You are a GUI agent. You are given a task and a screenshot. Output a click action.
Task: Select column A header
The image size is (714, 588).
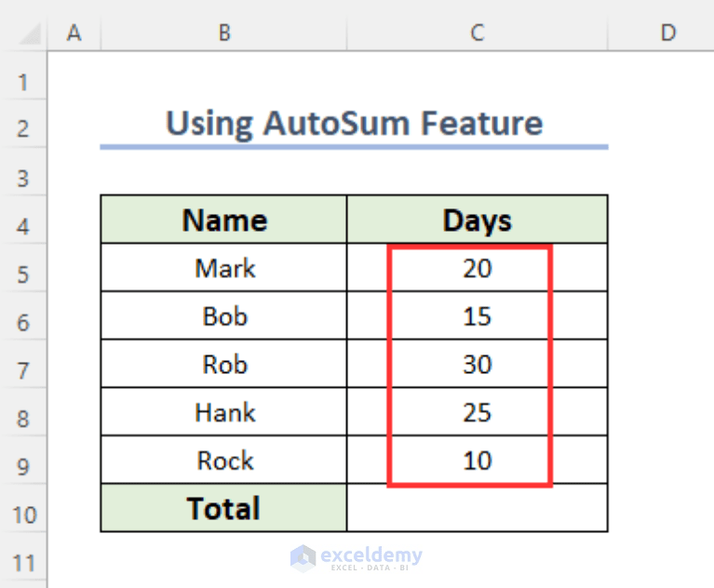click(x=74, y=33)
